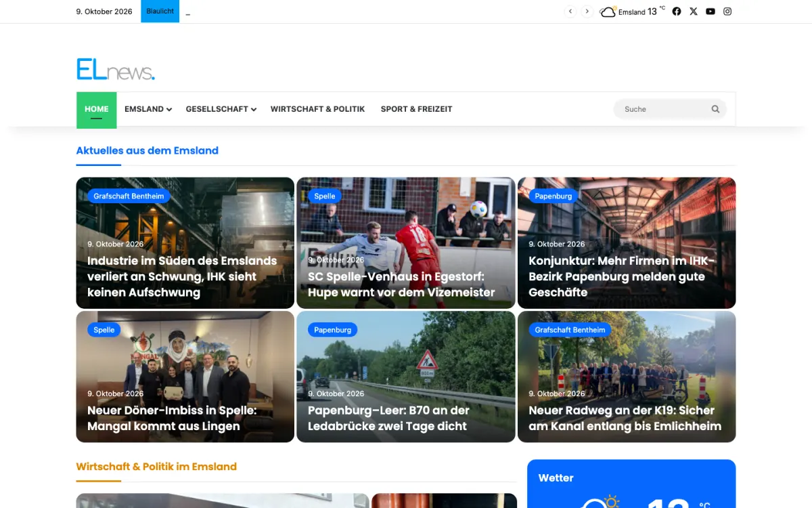Open Konjunktur IHK-Bezirk Papenburg article
This screenshot has width=812, height=508.
pyautogui.click(x=621, y=276)
